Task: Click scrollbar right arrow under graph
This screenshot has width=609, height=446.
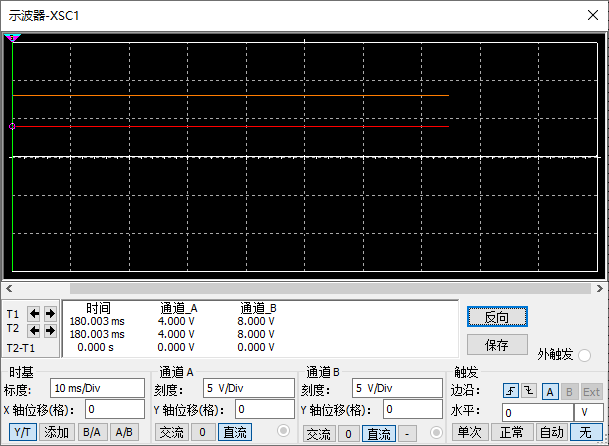Action: pos(599,288)
